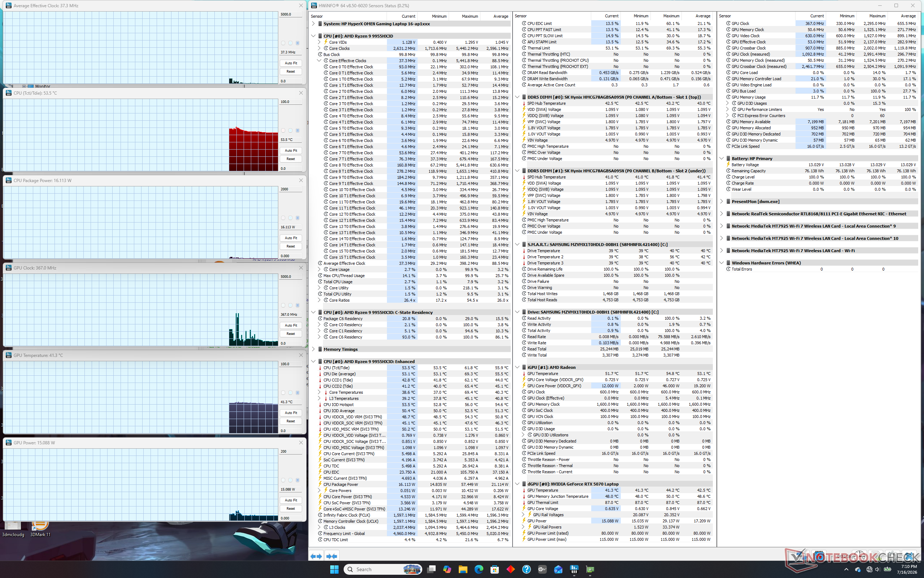Open the HP TV+ taskbar app
Image resolution: width=924 pixels, height=578 pixels.
coord(542,569)
